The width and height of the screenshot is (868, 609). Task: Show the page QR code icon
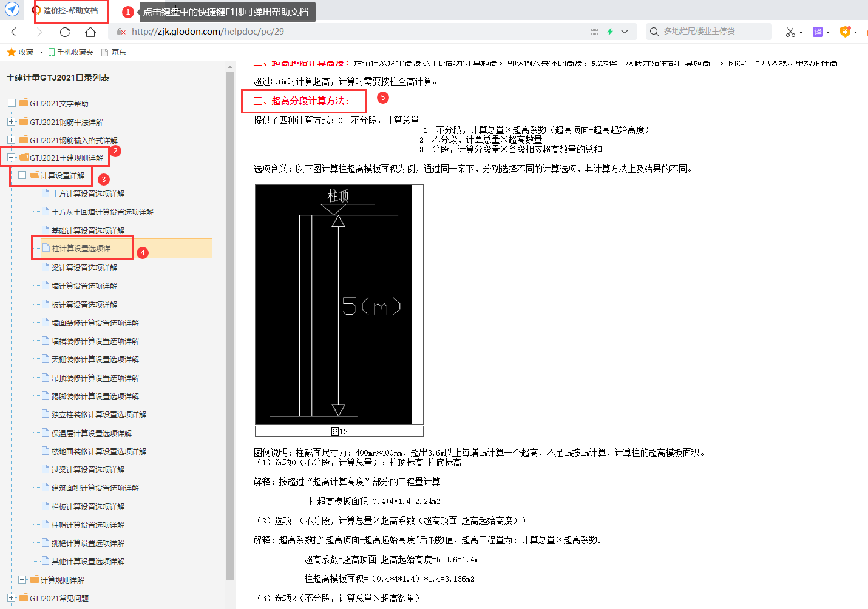pos(594,32)
